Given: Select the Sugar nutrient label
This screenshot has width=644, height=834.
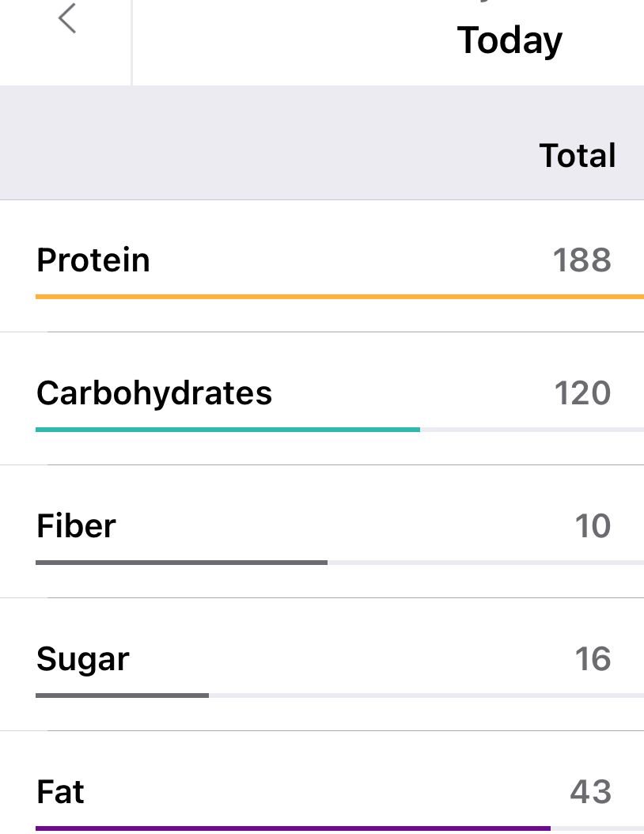Looking at the screenshot, I should point(82,659).
